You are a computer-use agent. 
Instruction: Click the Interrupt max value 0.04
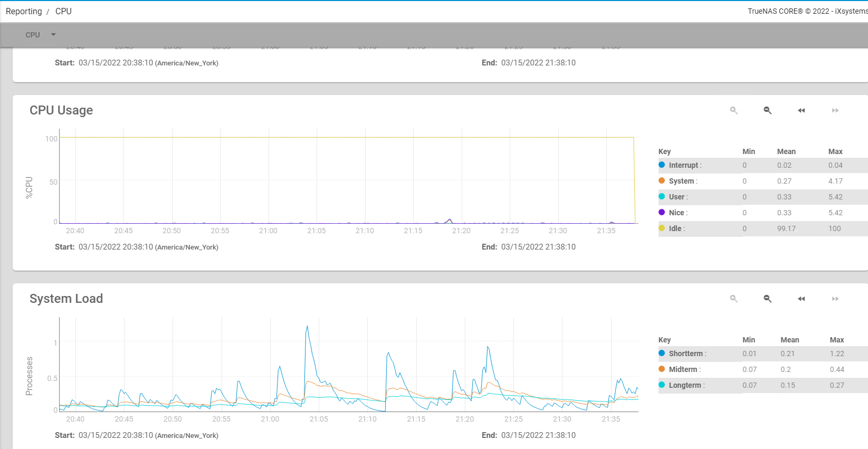point(835,165)
